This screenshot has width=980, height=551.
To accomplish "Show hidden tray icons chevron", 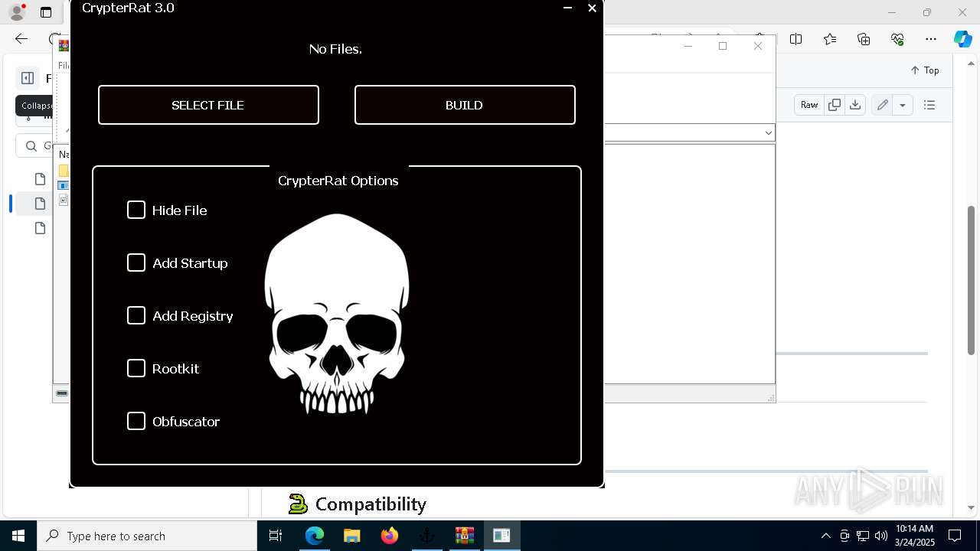I will 825,536.
